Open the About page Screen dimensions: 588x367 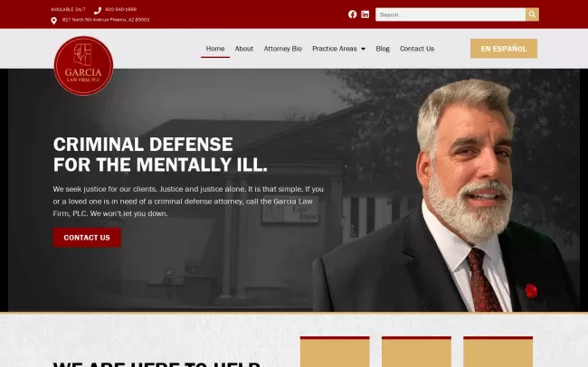point(244,49)
